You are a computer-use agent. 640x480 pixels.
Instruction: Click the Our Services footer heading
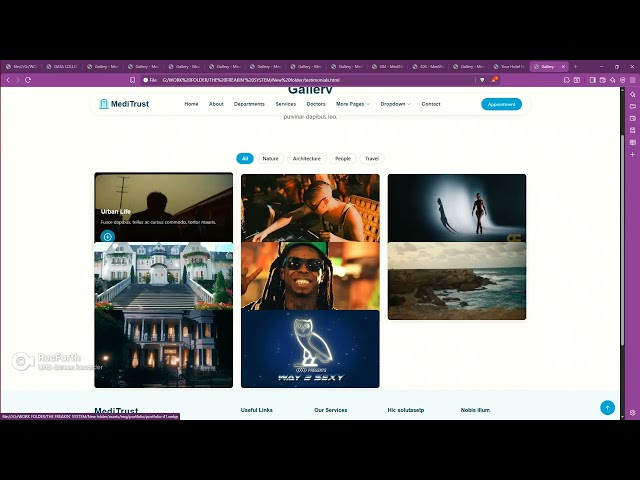(x=331, y=410)
